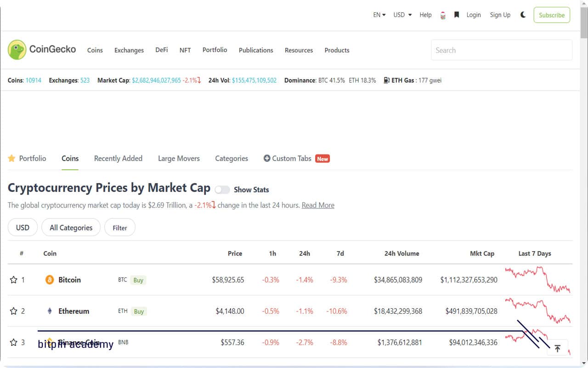This screenshot has height=368, width=588.
Task: Open the DeFi navigation menu
Action: point(161,50)
